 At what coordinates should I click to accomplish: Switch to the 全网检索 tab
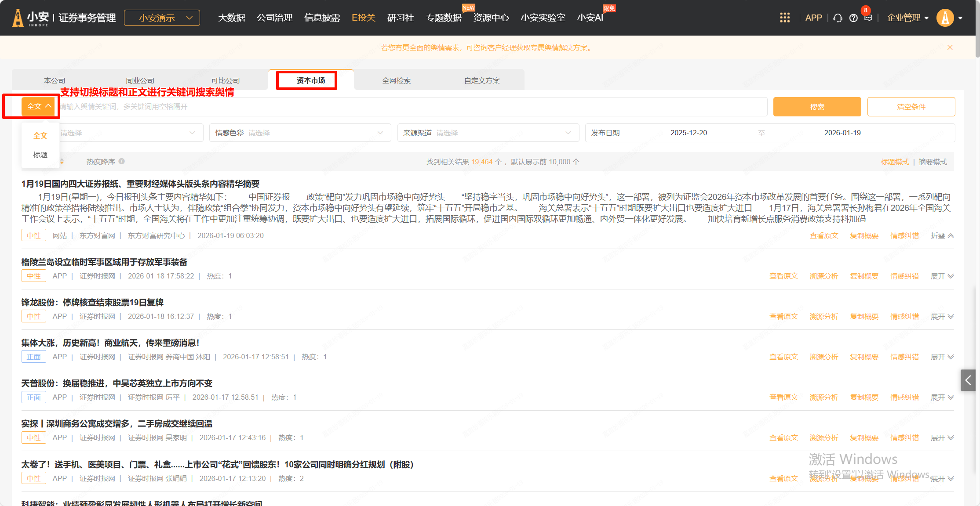coord(396,80)
